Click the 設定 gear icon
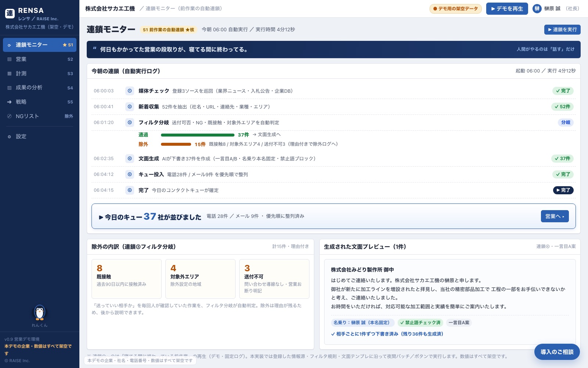Image resolution: width=588 pixels, height=368 pixels. 10,137
